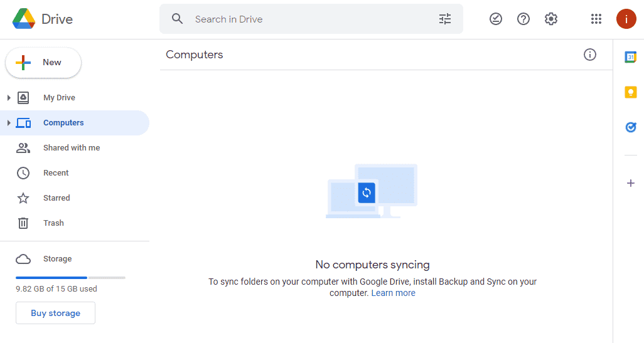Image resolution: width=644 pixels, height=343 pixels.
Task: Click the plus get add-ons icon
Action: (630, 183)
